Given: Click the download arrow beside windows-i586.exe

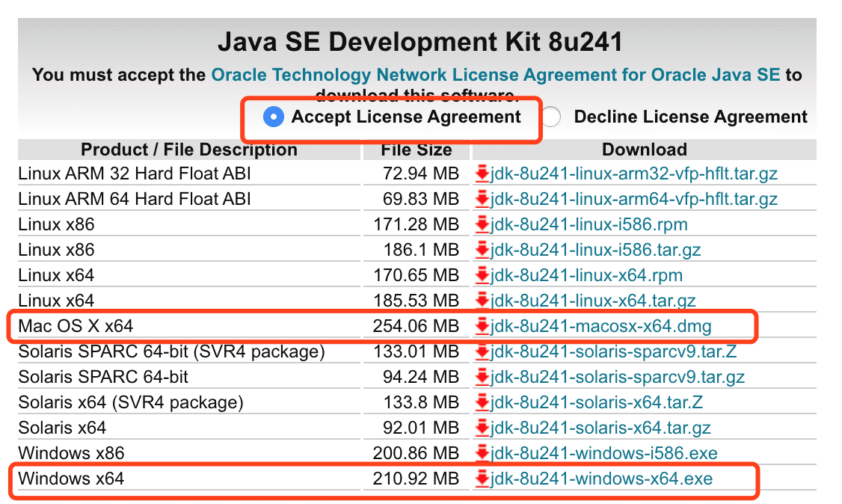Looking at the screenshot, I should (482, 453).
